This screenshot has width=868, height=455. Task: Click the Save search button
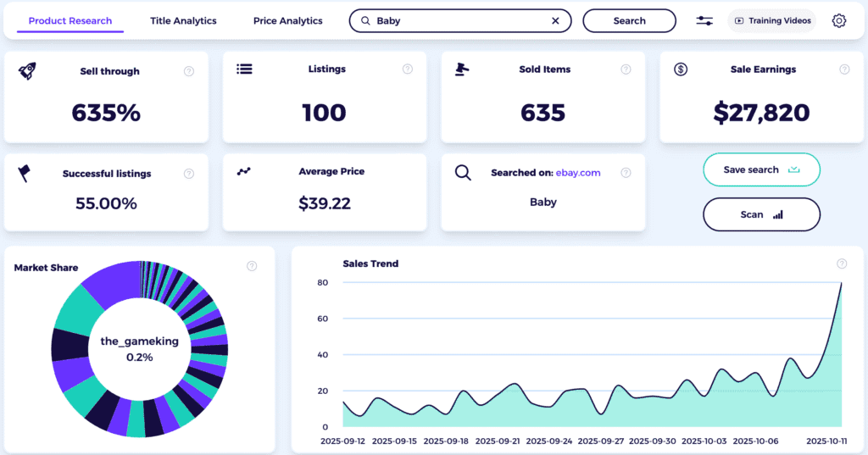point(761,169)
